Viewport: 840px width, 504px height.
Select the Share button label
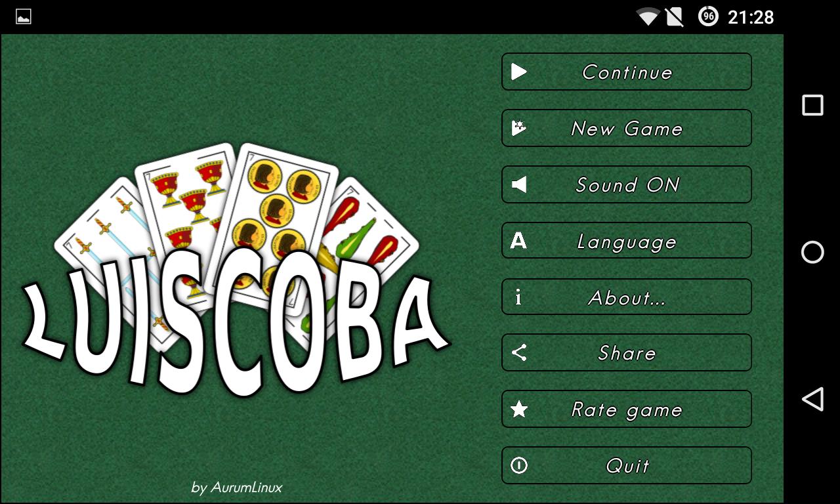[x=627, y=353]
